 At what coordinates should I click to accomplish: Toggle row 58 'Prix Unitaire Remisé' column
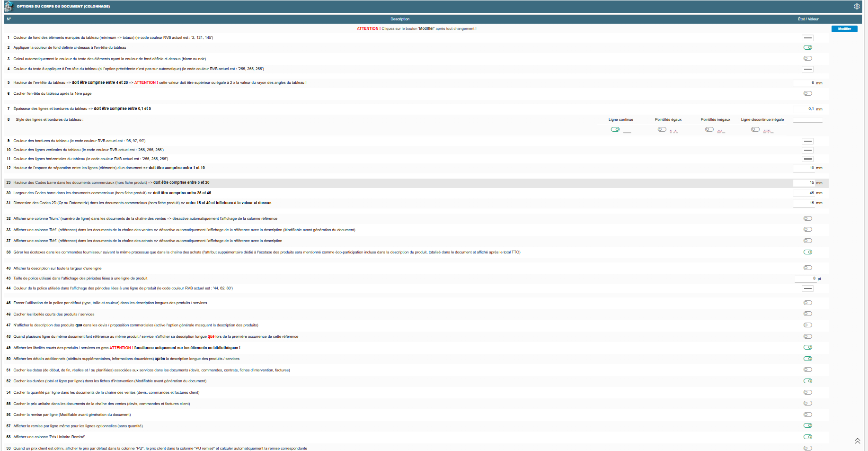click(x=808, y=437)
